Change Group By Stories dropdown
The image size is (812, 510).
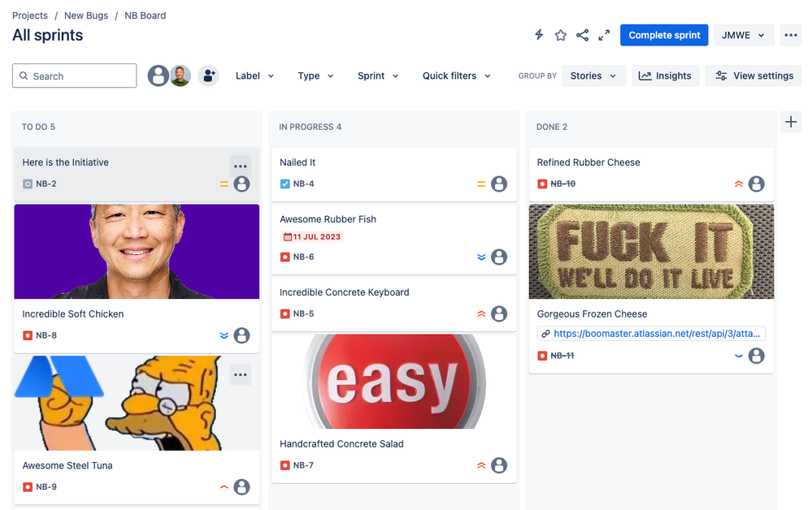[593, 76]
